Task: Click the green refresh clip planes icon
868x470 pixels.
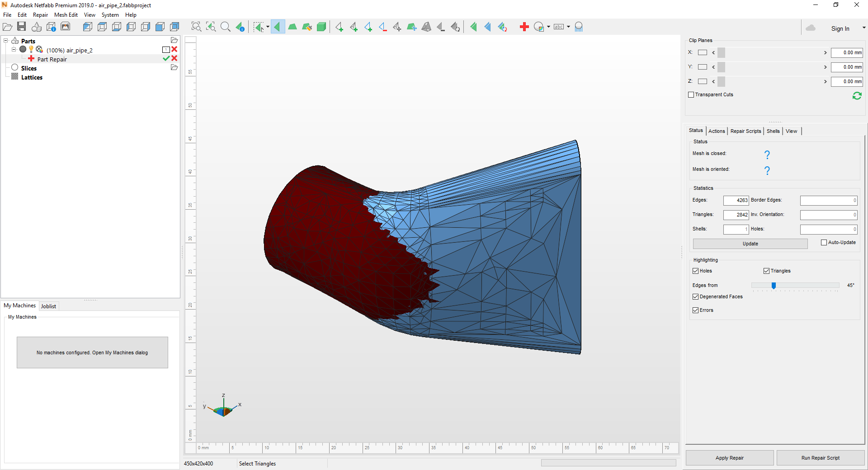Action: coord(857,96)
